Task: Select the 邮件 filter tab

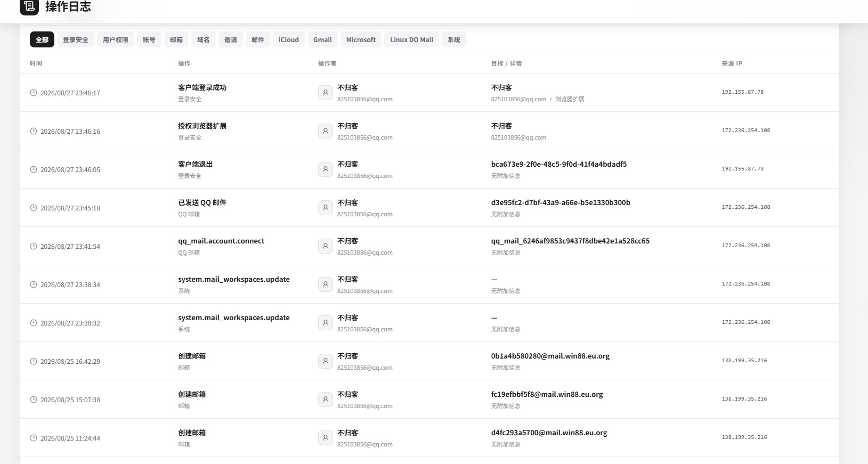Action: pos(258,39)
